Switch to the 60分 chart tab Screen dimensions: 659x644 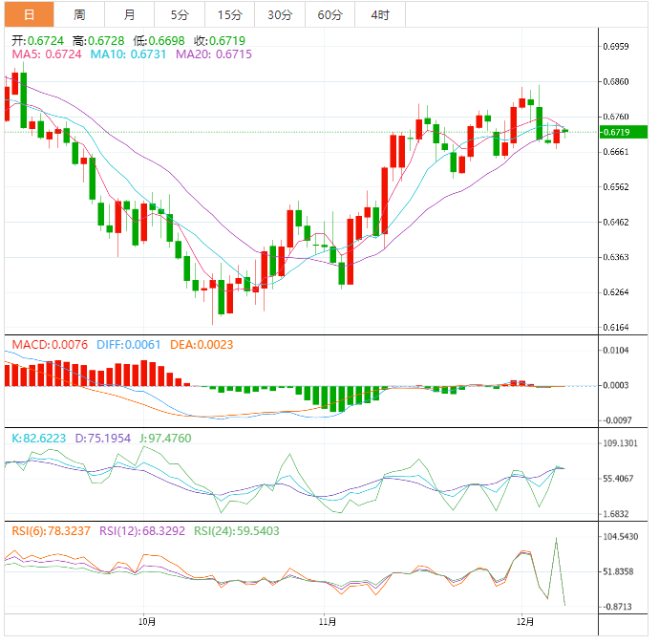click(x=329, y=14)
